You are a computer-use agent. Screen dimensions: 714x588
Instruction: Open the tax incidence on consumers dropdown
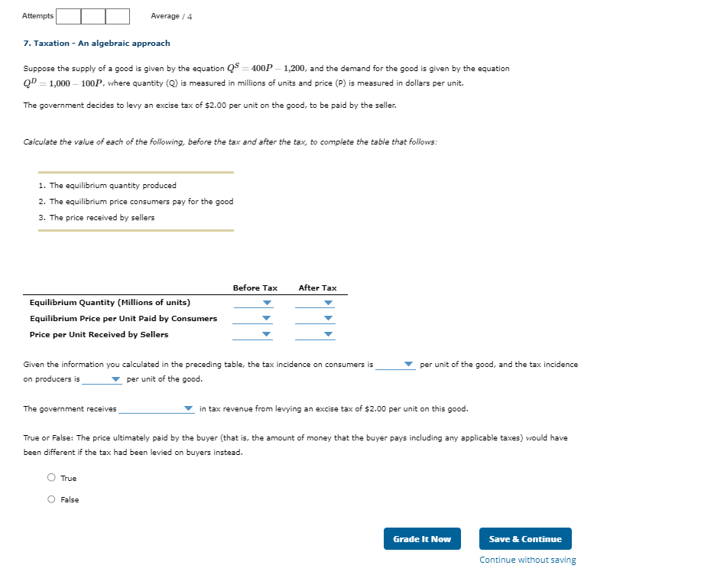pos(407,365)
